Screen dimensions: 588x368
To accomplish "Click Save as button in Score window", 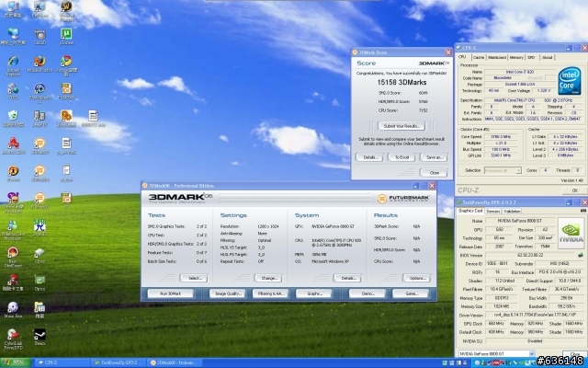I will pos(434,157).
